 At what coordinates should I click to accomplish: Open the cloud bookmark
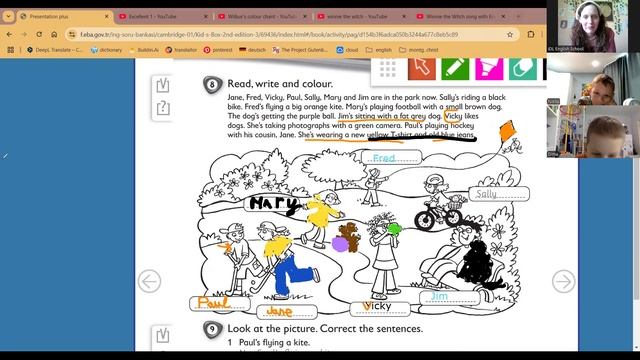click(x=347, y=50)
